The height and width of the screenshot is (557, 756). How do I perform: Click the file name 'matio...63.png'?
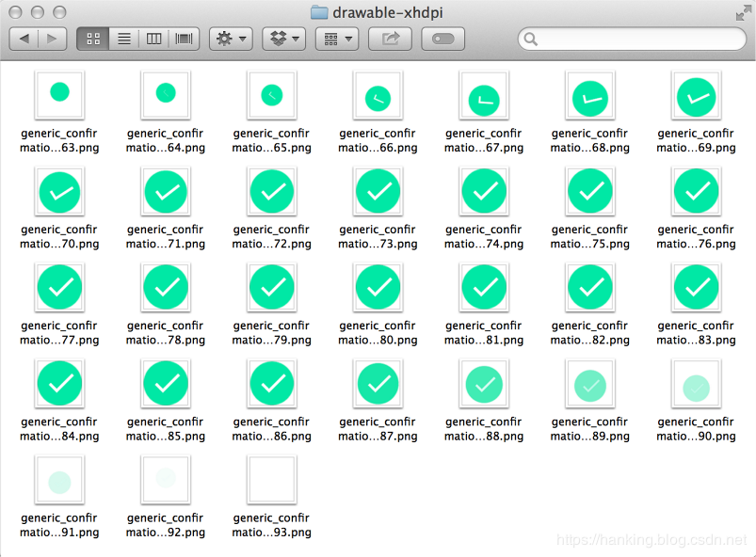[59, 148]
